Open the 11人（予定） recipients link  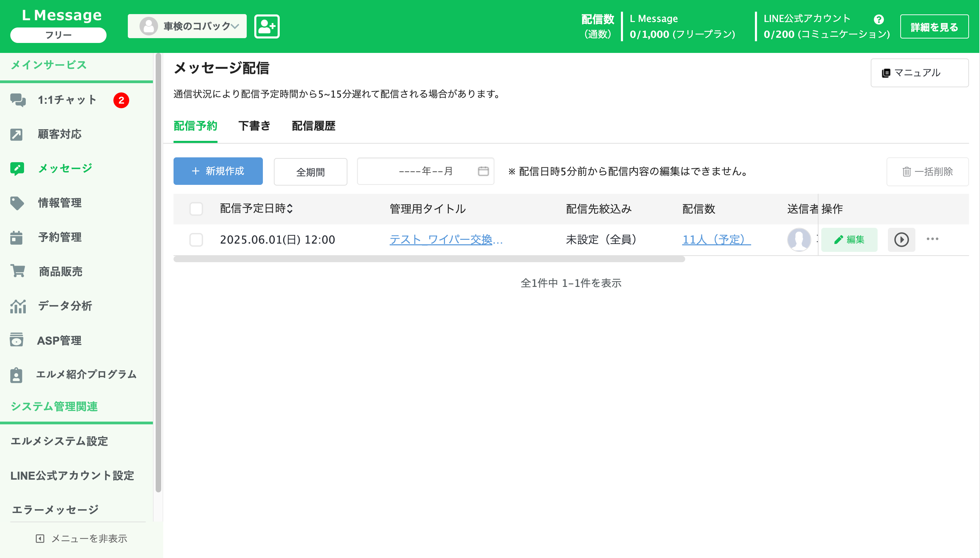click(x=716, y=239)
